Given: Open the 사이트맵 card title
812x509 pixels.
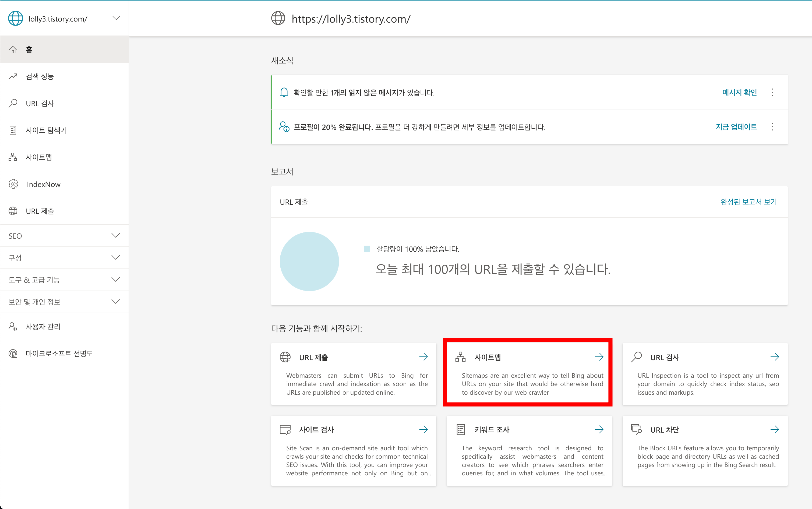Looking at the screenshot, I should (x=488, y=357).
